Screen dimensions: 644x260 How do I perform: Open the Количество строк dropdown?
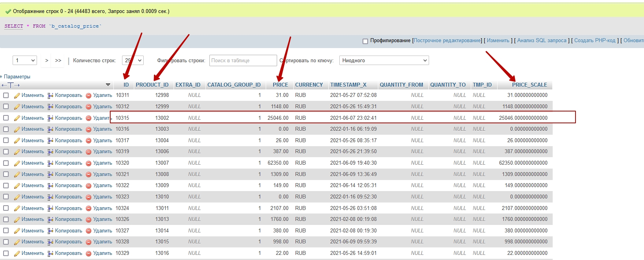coord(133,60)
